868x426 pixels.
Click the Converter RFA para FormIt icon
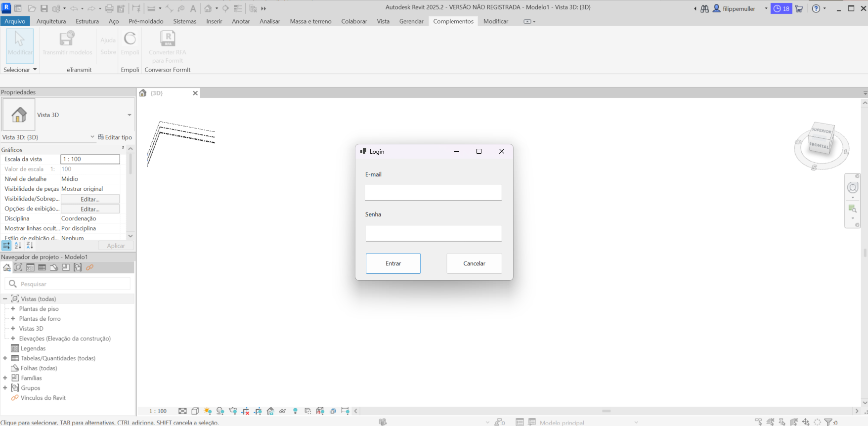[x=168, y=39]
